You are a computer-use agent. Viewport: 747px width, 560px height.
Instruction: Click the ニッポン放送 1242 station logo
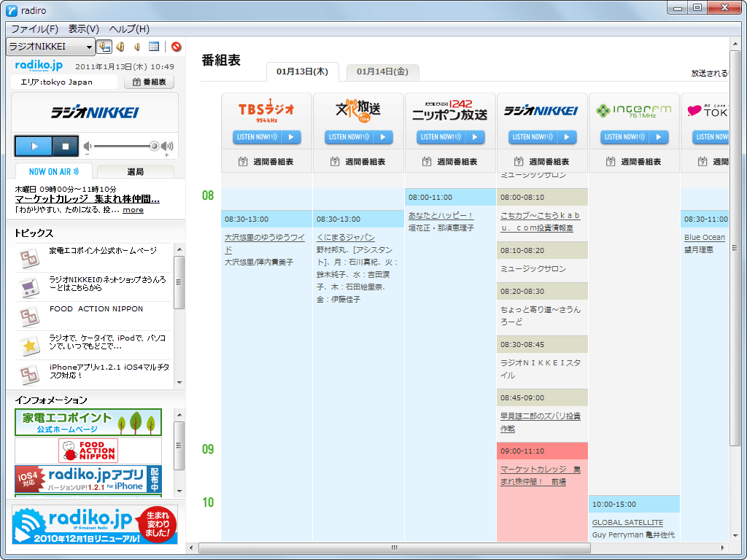[x=450, y=111]
